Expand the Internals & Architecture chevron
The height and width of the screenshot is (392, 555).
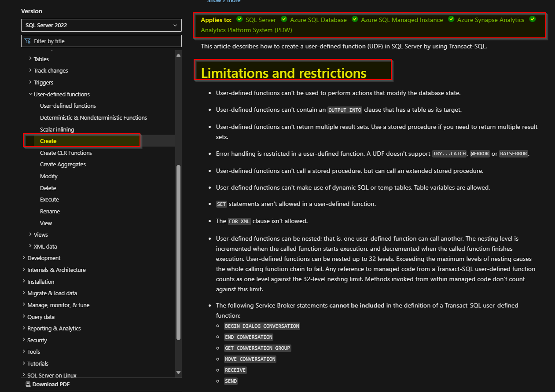pyautogui.click(x=24, y=270)
